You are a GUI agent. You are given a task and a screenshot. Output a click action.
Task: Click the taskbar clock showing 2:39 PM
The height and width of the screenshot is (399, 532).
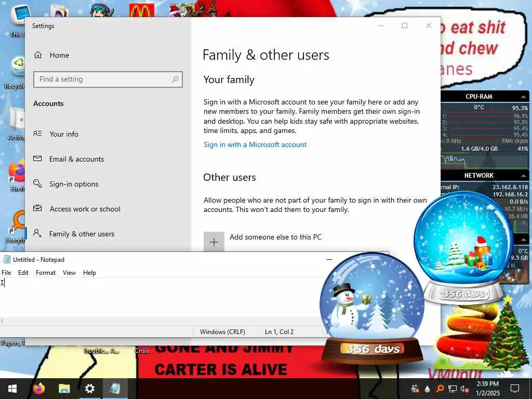pyautogui.click(x=487, y=389)
